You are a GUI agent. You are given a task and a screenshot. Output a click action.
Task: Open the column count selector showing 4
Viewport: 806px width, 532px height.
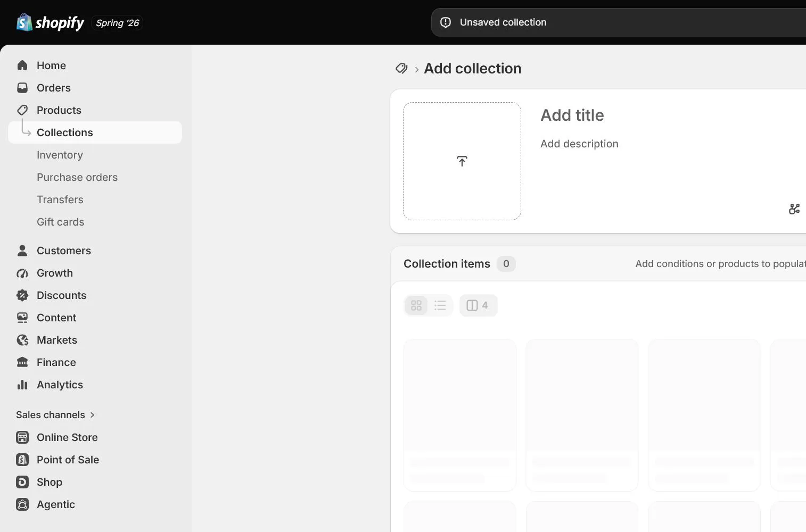478,305
